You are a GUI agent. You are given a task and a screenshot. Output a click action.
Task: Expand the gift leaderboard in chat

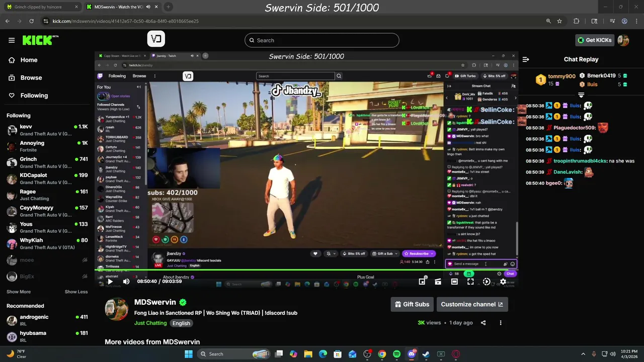(x=581, y=95)
